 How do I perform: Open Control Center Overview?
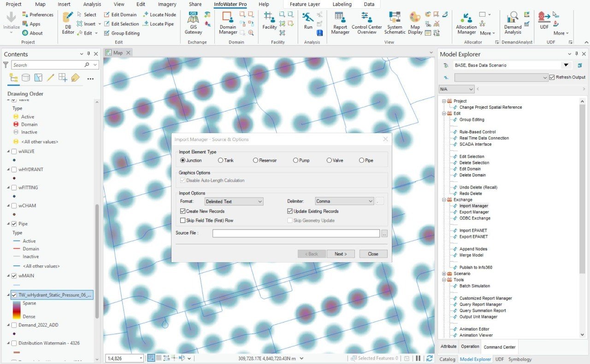click(x=366, y=23)
